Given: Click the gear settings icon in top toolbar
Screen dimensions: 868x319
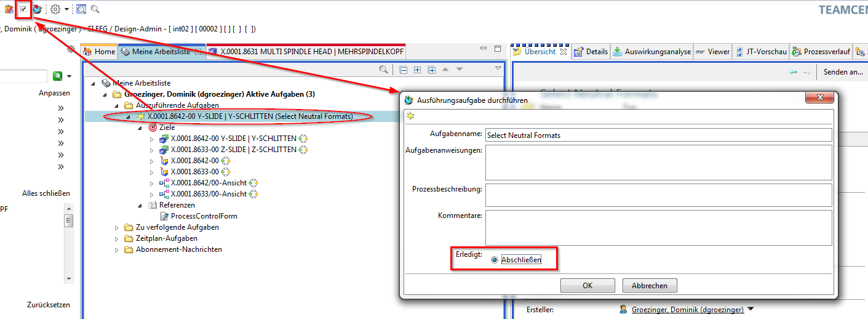Looking at the screenshot, I should [x=55, y=9].
